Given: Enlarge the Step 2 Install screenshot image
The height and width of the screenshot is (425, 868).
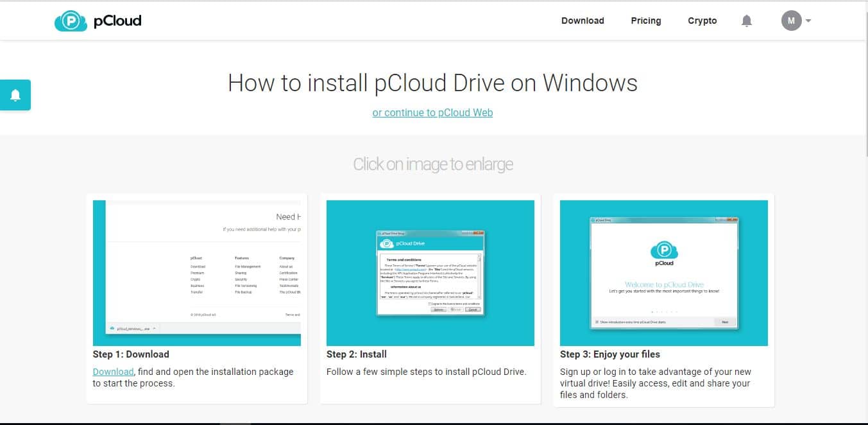Looking at the screenshot, I should click(x=430, y=273).
